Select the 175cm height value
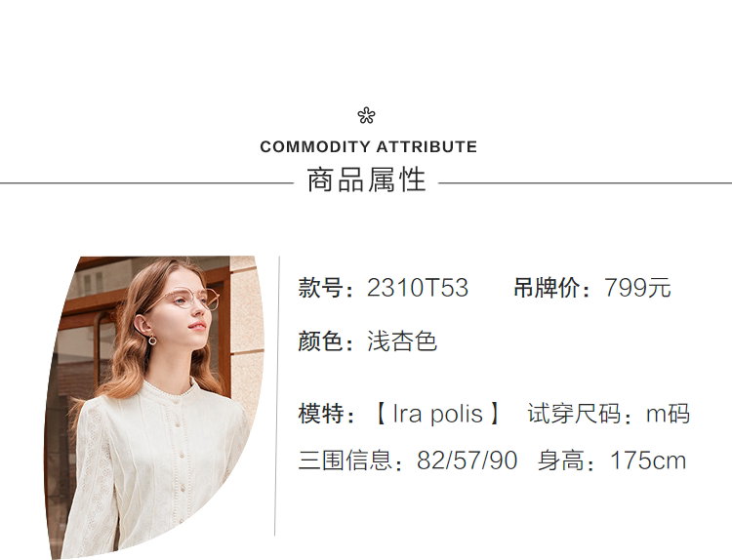The width and height of the screenshot is (732, 560). (x=648, y=460)
